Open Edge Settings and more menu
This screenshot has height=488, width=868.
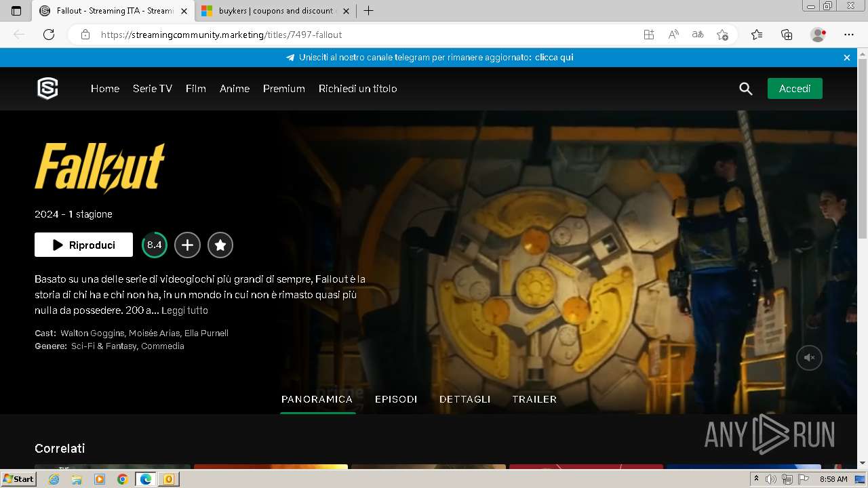(849, 35)
